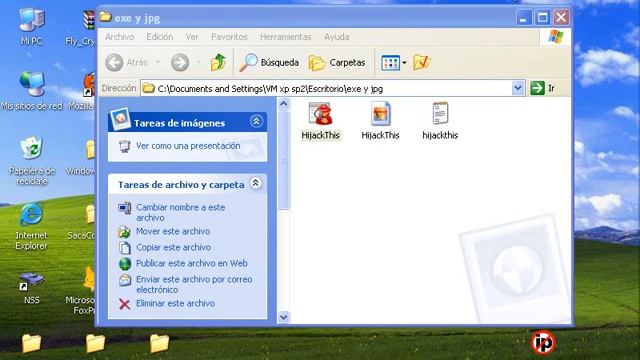Screen dimensions: 640x360
Task: Collapse Tareas de archivo y carpeta panel
Action: 256,183
